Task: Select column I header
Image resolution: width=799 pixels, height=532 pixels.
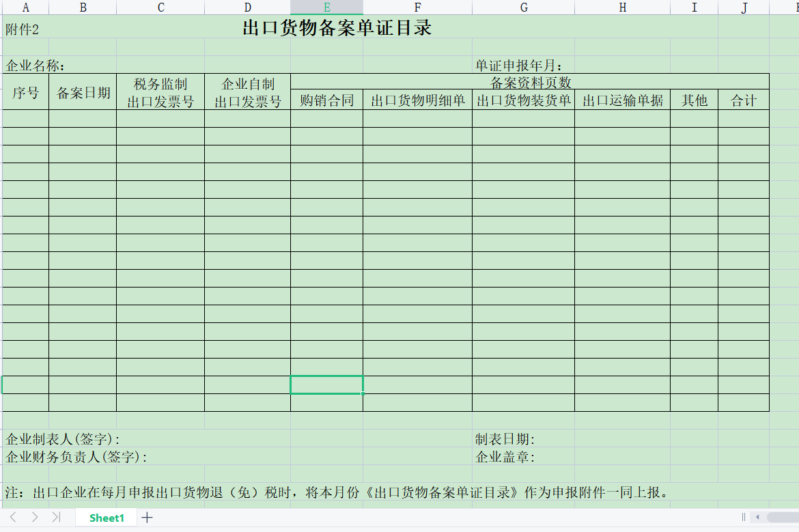Action: pyautogui.click(x=694, y=7)
